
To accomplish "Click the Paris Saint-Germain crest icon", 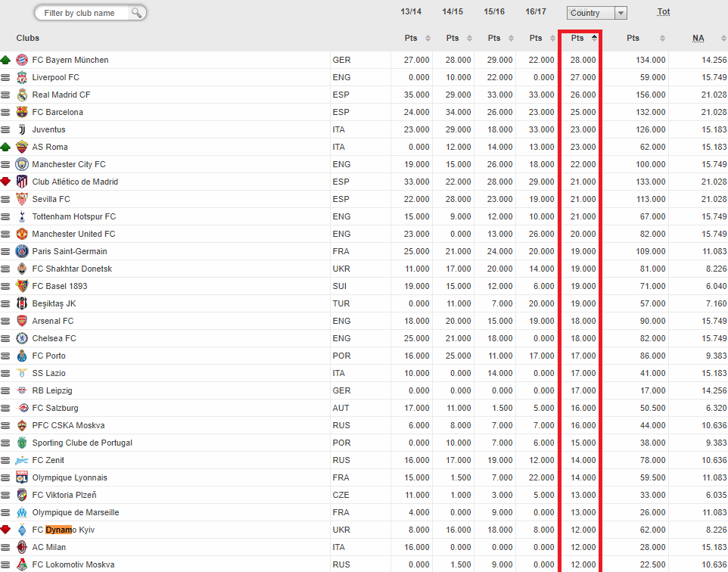I will point(22,251).
